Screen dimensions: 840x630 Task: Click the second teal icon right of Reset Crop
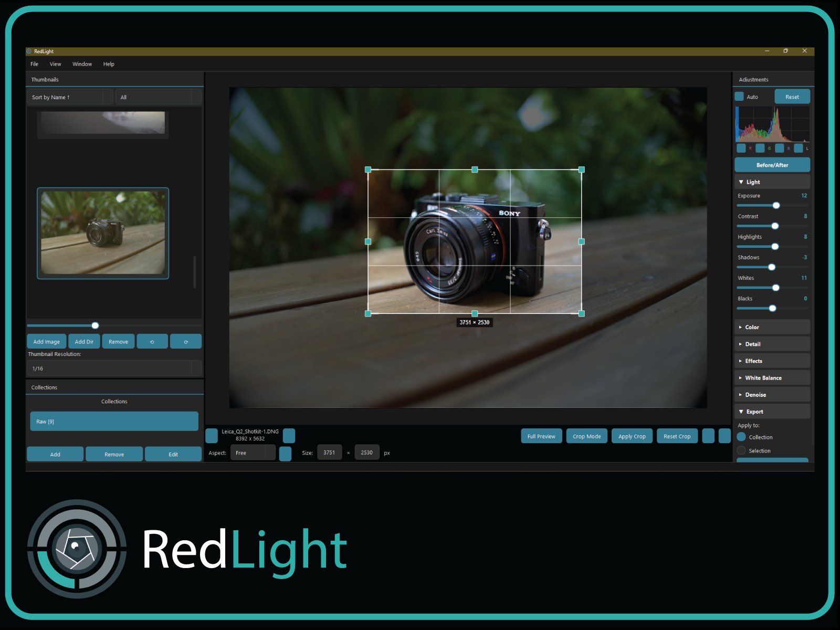click(725, 436)
